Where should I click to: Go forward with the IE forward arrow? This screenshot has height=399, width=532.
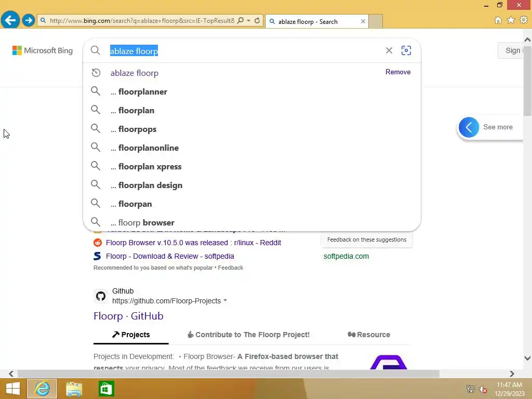pos(29,20)
